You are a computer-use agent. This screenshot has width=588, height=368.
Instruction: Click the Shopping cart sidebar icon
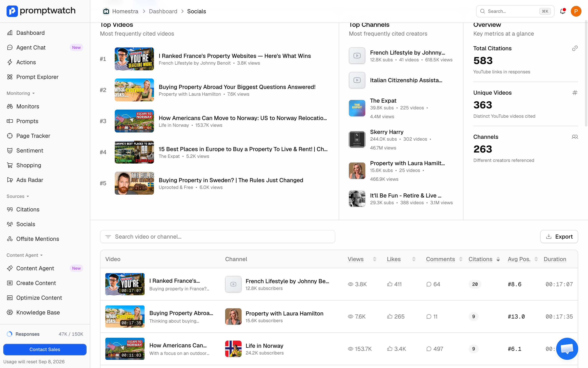(10, 165)
